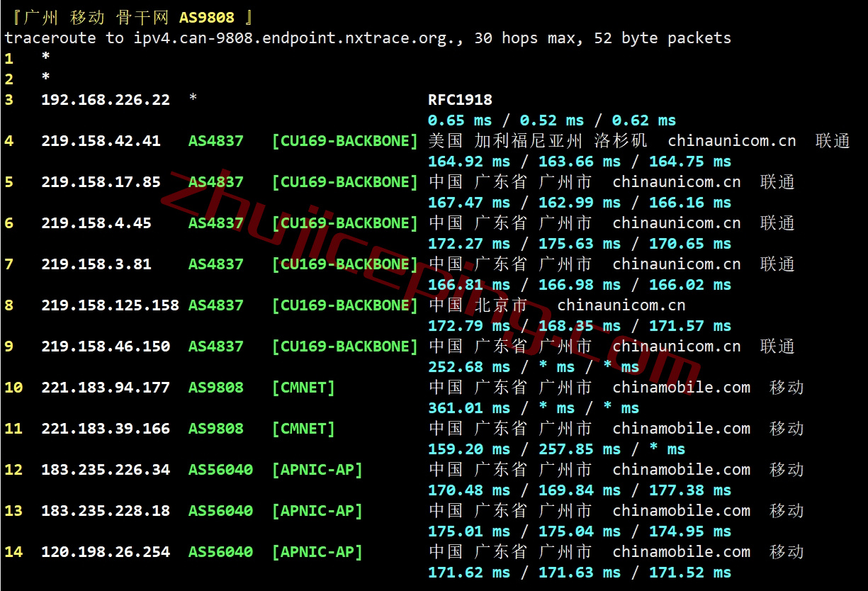The width and height of the screenshot is (868, 591).
Task: Click latency 0.65 ms at hop 3
Action: coord(460,120)
